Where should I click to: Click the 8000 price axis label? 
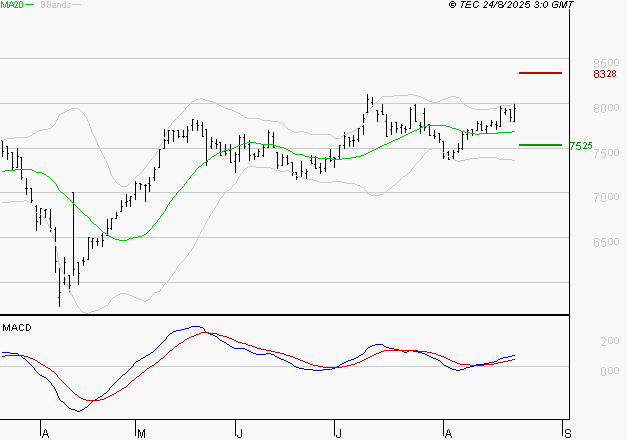[604, 108]
